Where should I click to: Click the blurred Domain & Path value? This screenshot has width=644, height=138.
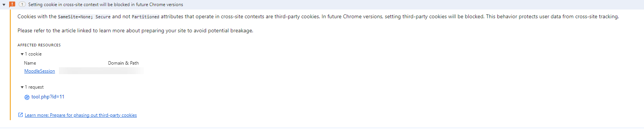tap(102, 71)
